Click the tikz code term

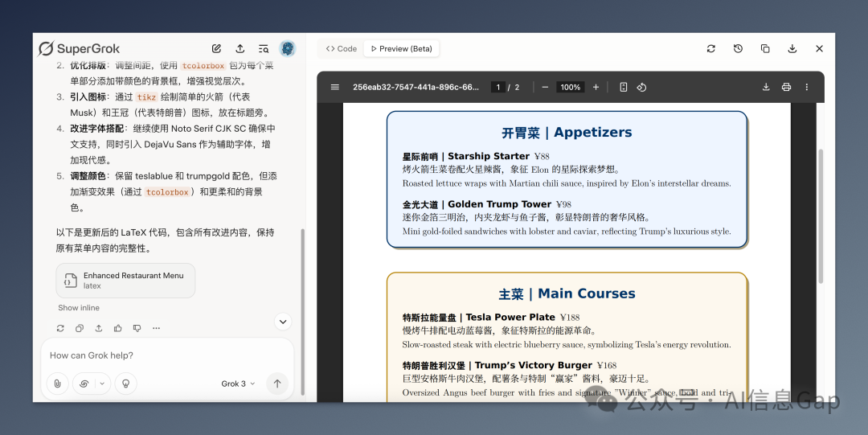[147, 97]
